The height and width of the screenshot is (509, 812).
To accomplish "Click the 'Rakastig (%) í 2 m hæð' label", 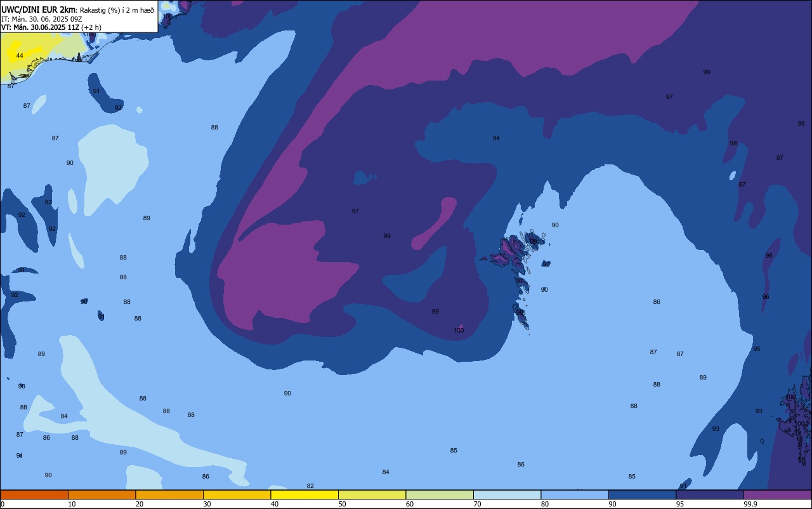I will click(117, 10).
